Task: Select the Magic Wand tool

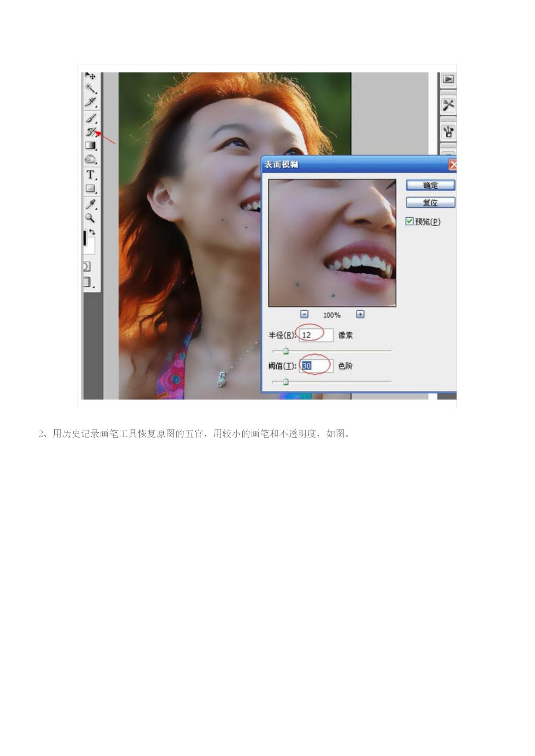Action: point(90,88)
